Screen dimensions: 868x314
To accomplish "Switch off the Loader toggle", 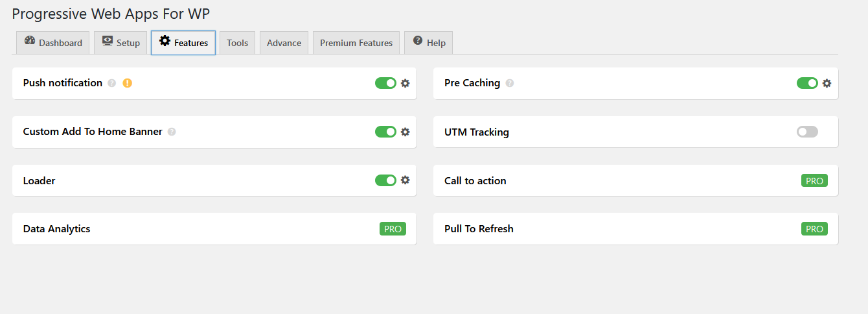I will (x=385, y=180).
